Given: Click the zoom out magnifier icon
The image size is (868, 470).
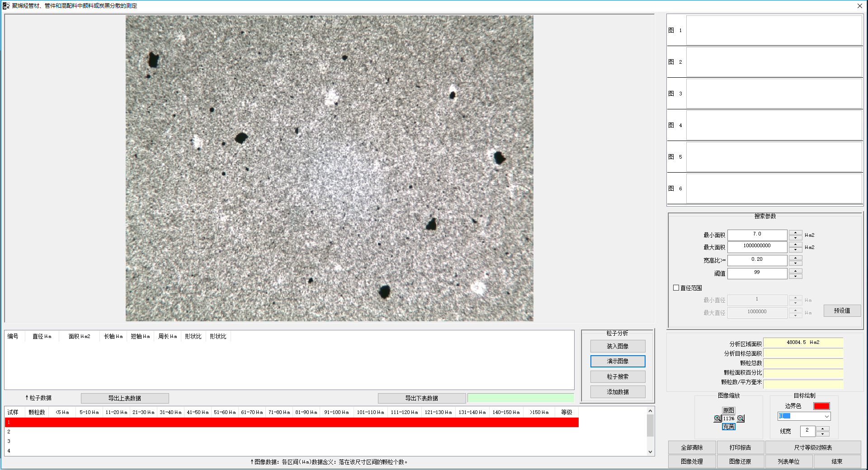Looking at the screenshot, I should (x=741, y=418).
